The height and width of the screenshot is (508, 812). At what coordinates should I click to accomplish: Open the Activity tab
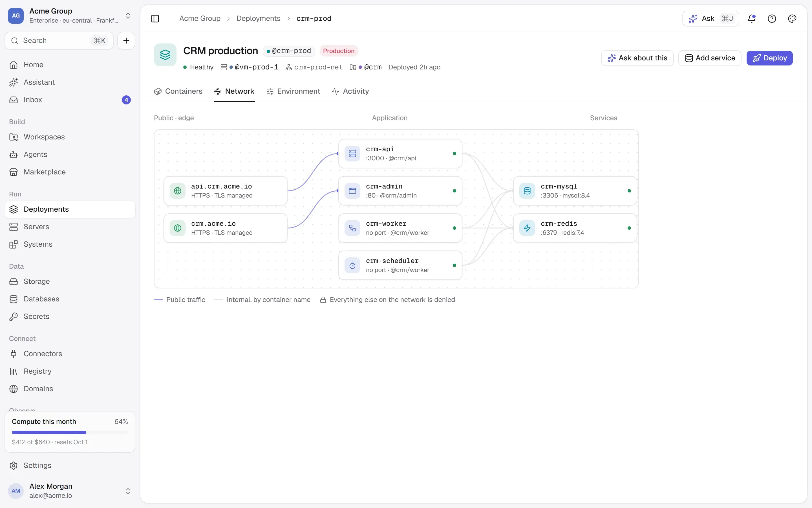[350, 91]
